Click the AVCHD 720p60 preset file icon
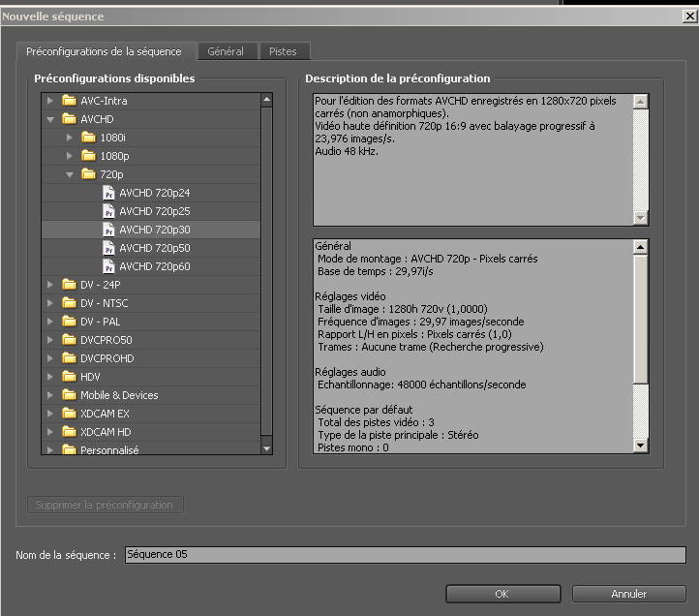699x616 pixels. (108, 266)
